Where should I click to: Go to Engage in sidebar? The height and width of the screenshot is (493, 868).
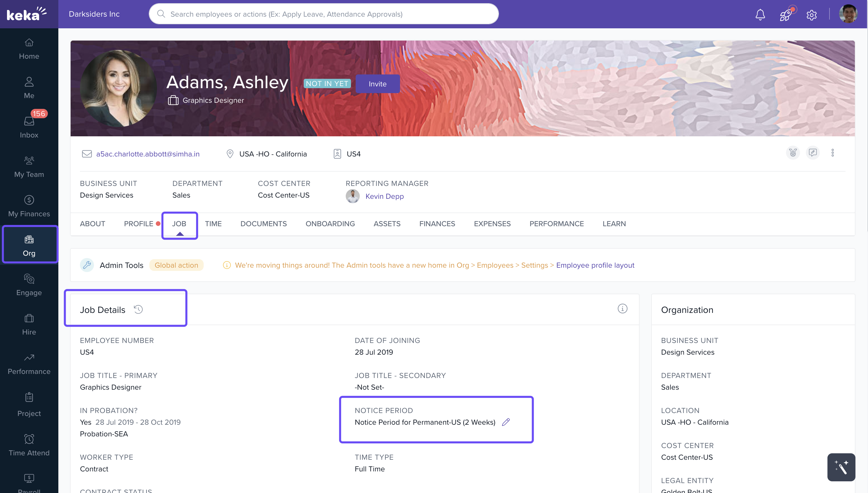point(29,284)
